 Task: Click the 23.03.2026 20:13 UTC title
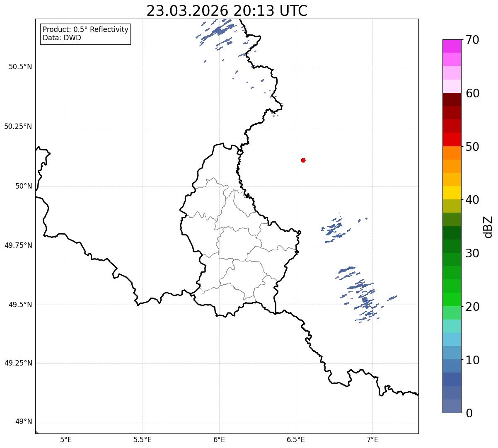tap(227, 11)
